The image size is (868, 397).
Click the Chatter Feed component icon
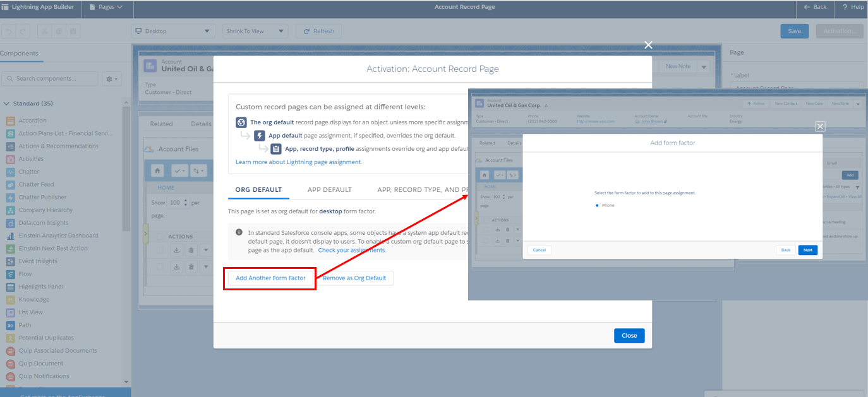pyautogui.click(x=11, y=184)
